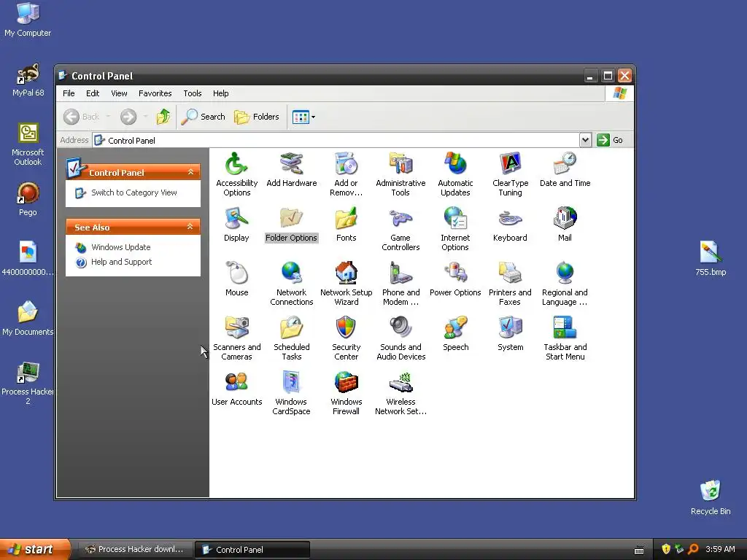747x560 pixels.
Task: Click the Search toolbar button
Action: point(204,117)
